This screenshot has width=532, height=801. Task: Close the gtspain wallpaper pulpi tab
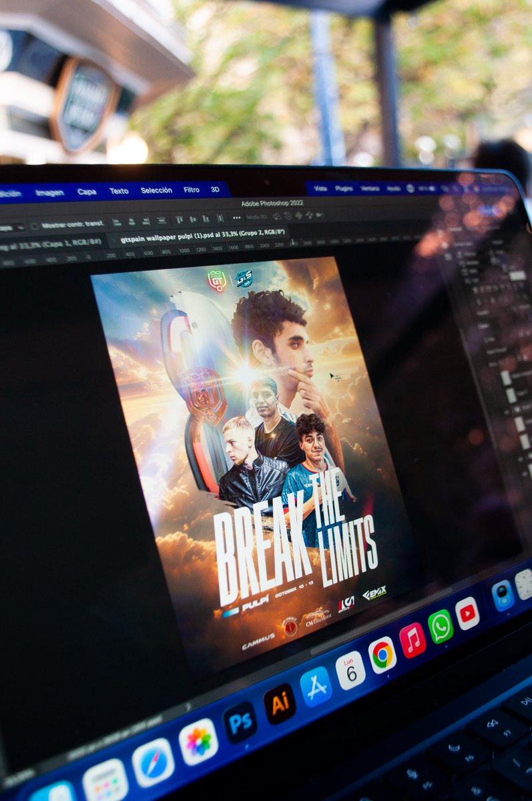pyautogui.click(x=113, y=240)
